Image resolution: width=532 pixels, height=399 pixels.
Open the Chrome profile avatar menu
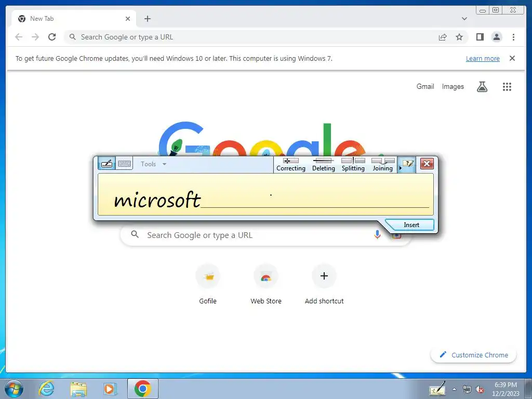(496, 37)
